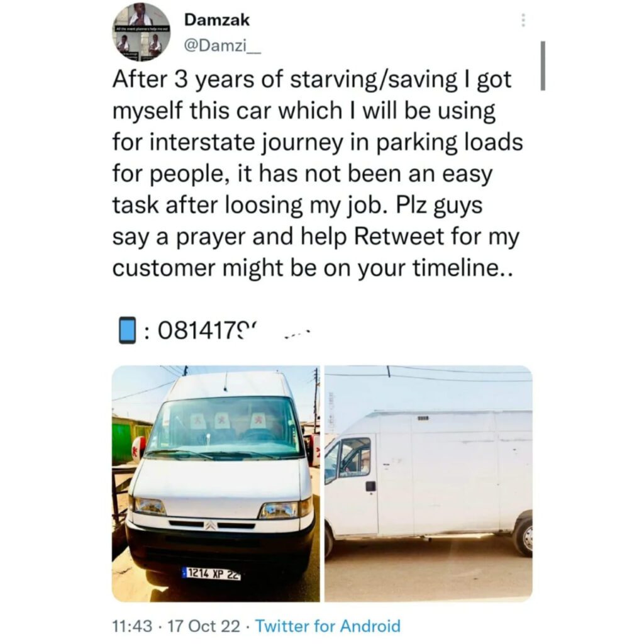
Task: Open the front view van photo
Action: [216, 484]
